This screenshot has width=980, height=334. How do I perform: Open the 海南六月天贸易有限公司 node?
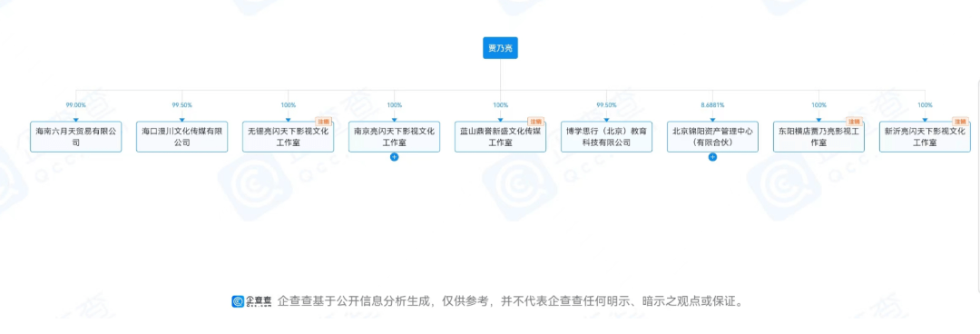click(75, 137)
